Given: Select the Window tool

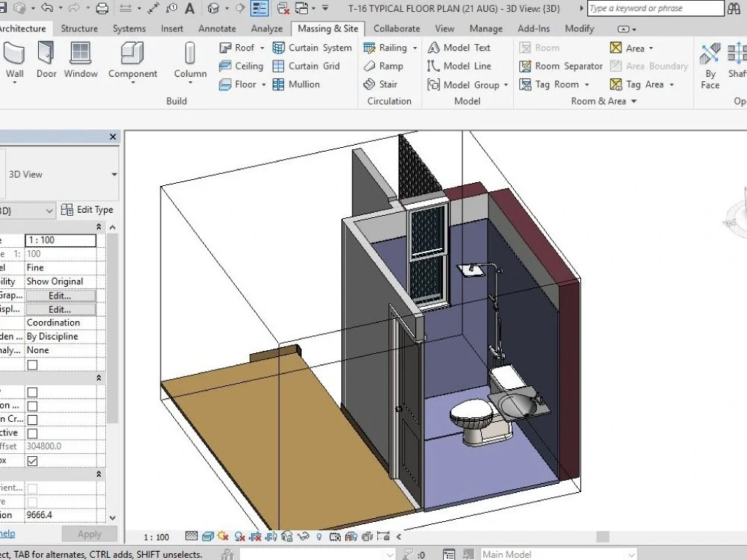Looking at the screenshot, I should (81, 60).
